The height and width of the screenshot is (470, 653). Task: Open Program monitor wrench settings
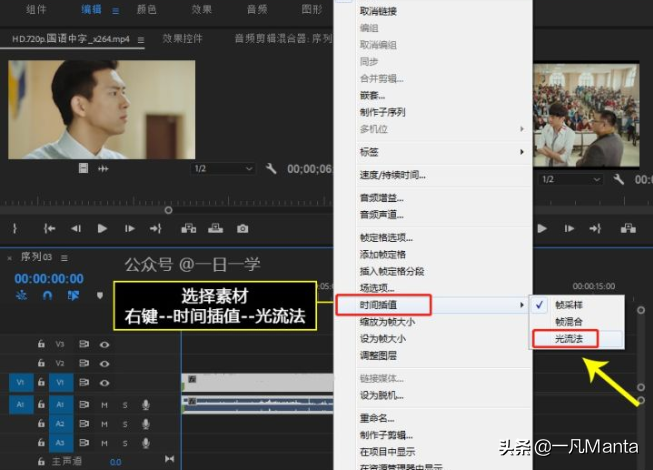pos(619,179)
